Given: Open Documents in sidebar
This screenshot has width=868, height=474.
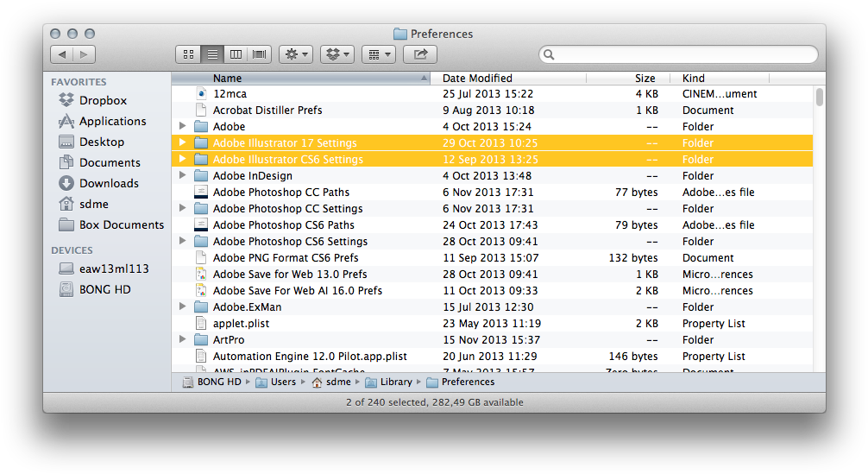Looking at the screenshot, I should point(99,163).
